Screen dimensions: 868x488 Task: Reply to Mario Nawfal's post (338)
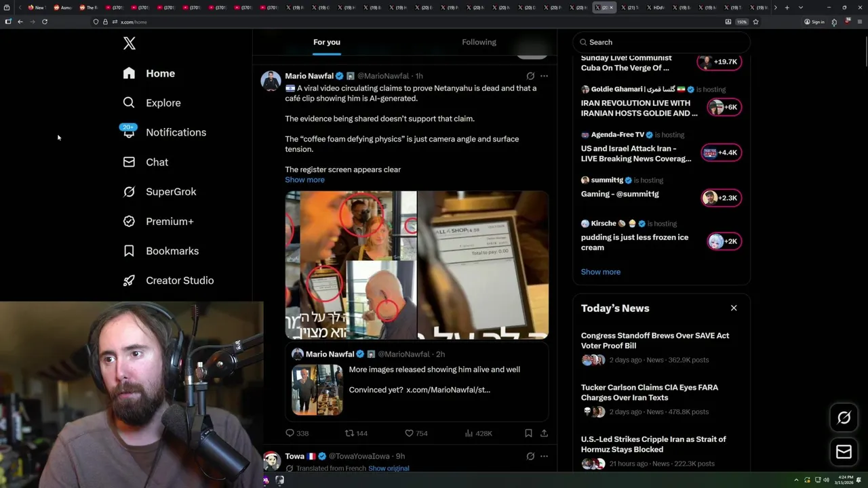click(x=297, y=433)
